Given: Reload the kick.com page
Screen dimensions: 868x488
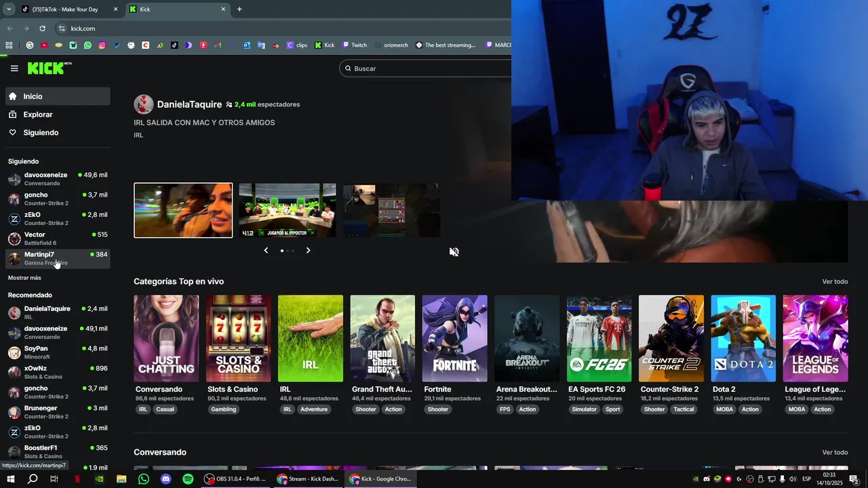Looking at the screenshot, I should (x=42, y=28).
